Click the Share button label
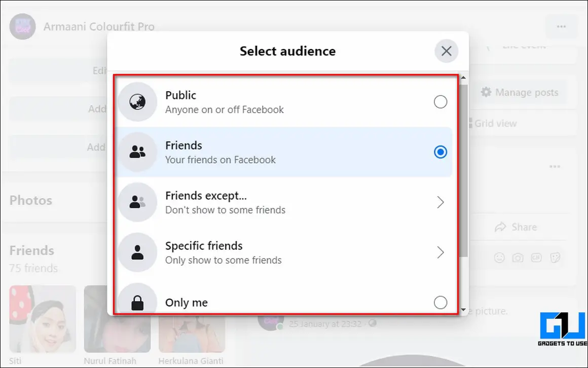This screenshot has width=588, height=368. [524, 227]
